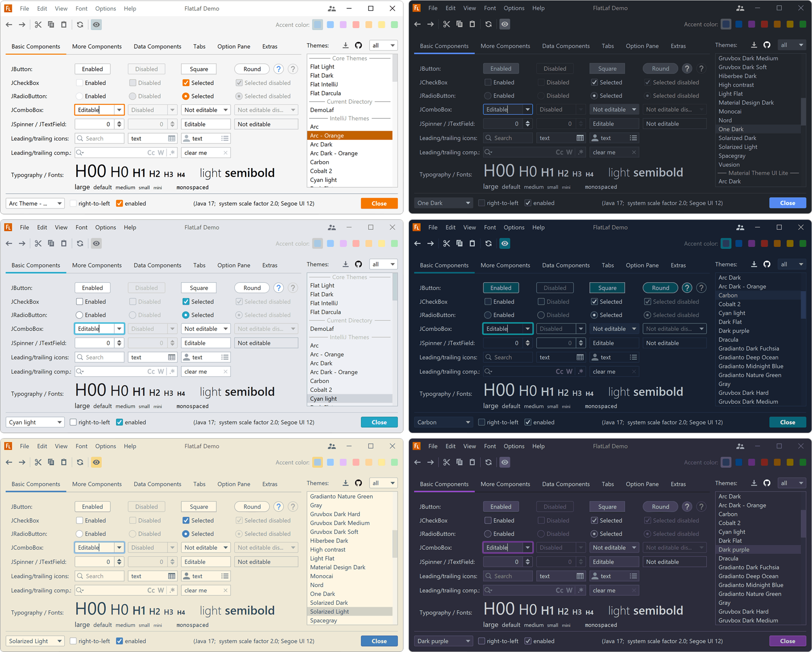The width and height of the screenshot is (812, 652).
Task: Click the Round button in Basic Components
Action: 252,69
